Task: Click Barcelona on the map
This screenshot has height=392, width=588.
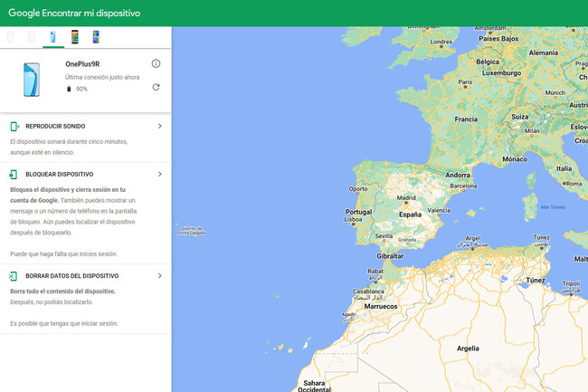Action: (463, 186)
